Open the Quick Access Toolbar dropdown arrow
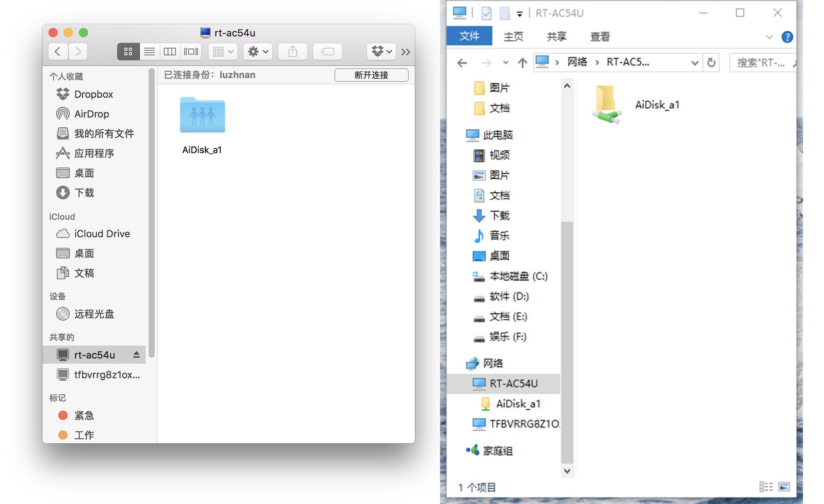 (520, 13)
